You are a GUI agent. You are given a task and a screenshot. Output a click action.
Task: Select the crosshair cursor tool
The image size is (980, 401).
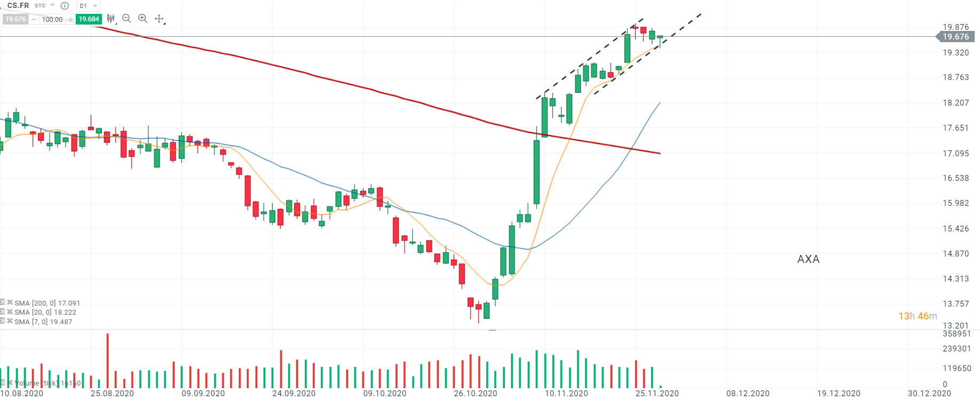(x=159, y=19)
